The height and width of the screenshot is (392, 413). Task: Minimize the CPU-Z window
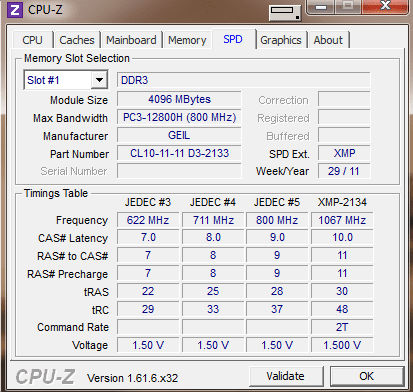click(321, 7)
